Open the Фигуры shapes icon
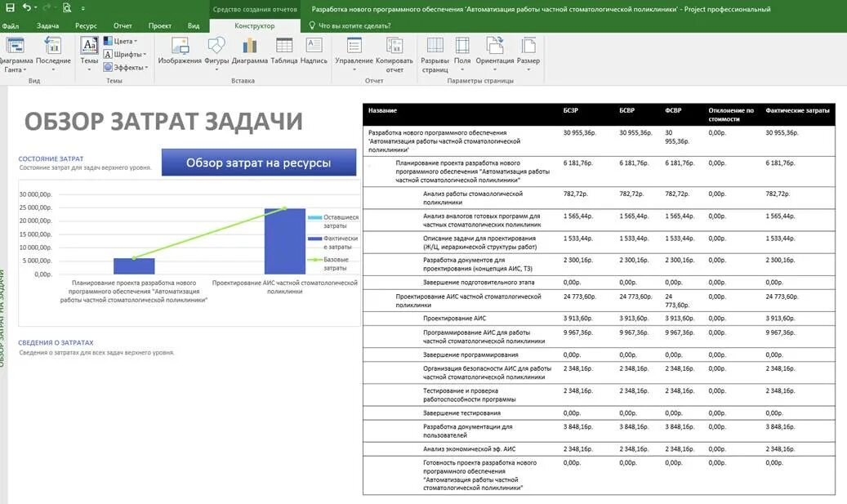847x504 pixels. (216, 46)
